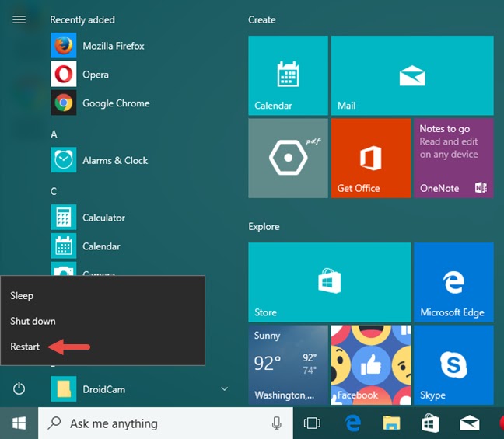Open the Store tile
Image resolution: width=504 pixels, height=439 pixels.
pos(330,282)
